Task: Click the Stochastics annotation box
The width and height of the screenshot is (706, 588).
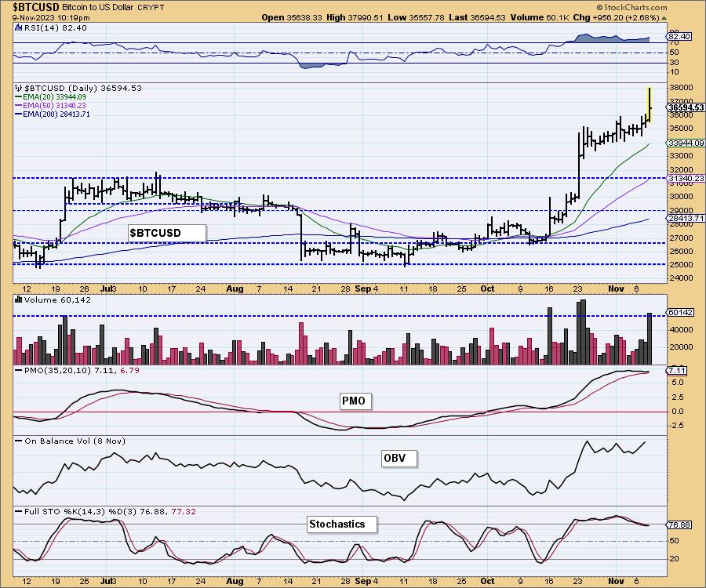Action: pos(342,524)
